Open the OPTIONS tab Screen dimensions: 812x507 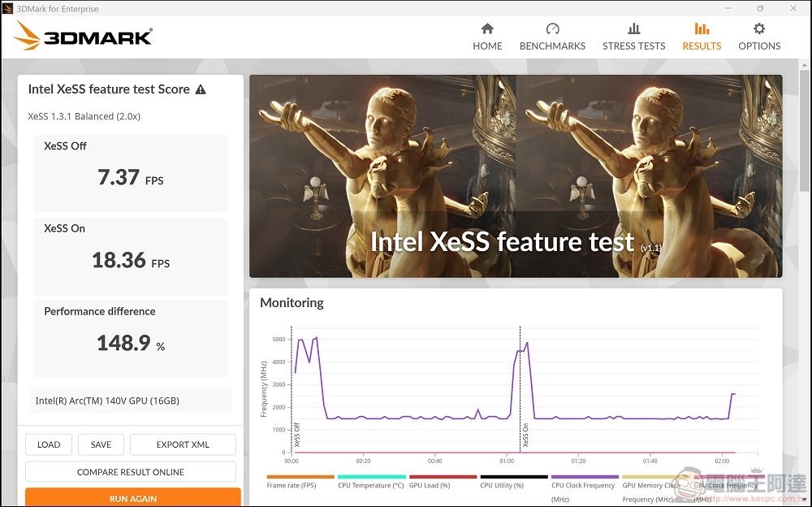tap(759, 37)
